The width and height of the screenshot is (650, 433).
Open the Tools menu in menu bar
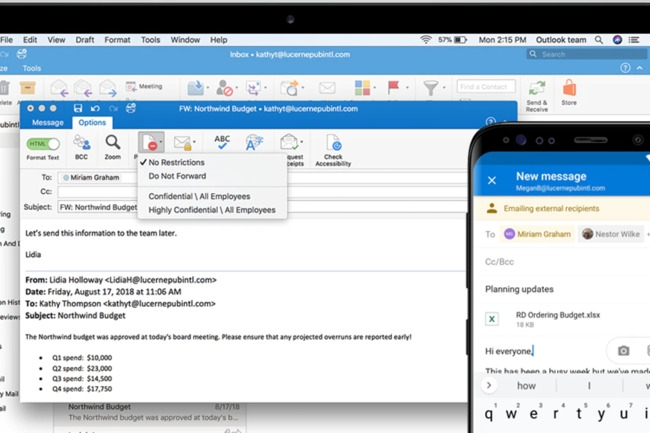coord(150,40)
